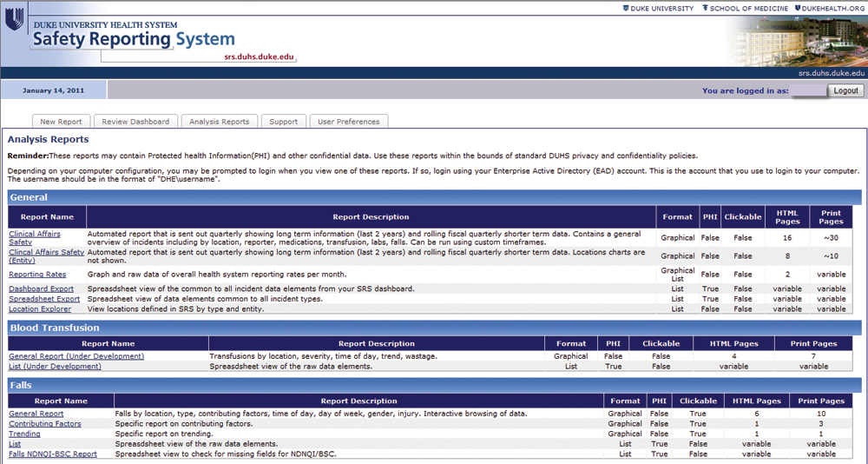
Task: Click the srs.duhs.duke.edu red address text
Action: pyautogui.click(x=259, y=56)
